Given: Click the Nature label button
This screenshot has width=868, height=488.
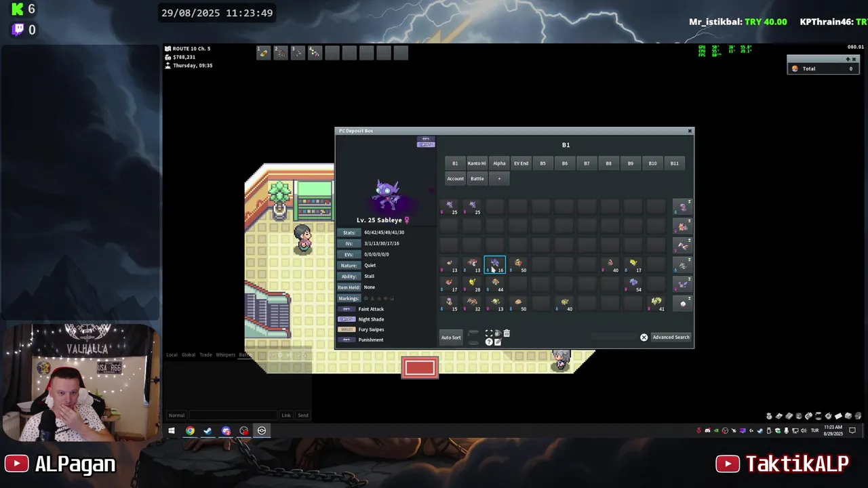Looking at the screenshot, I should pyautogui.click(x=349, y=266).
